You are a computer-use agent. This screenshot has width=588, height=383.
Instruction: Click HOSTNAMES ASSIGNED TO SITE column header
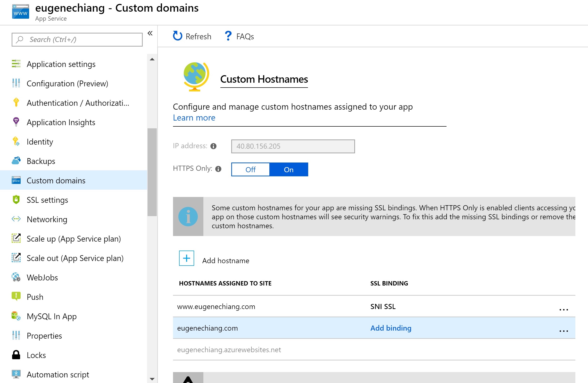pos(225,283)
